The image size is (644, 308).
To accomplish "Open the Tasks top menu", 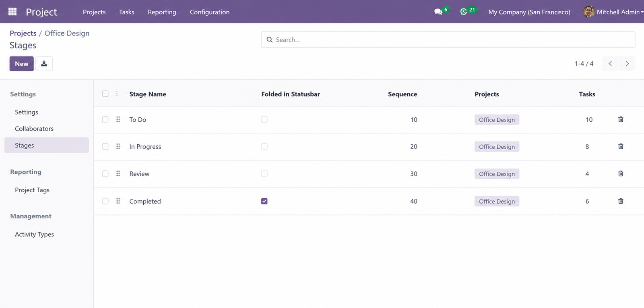I will [x=126, y=12].
